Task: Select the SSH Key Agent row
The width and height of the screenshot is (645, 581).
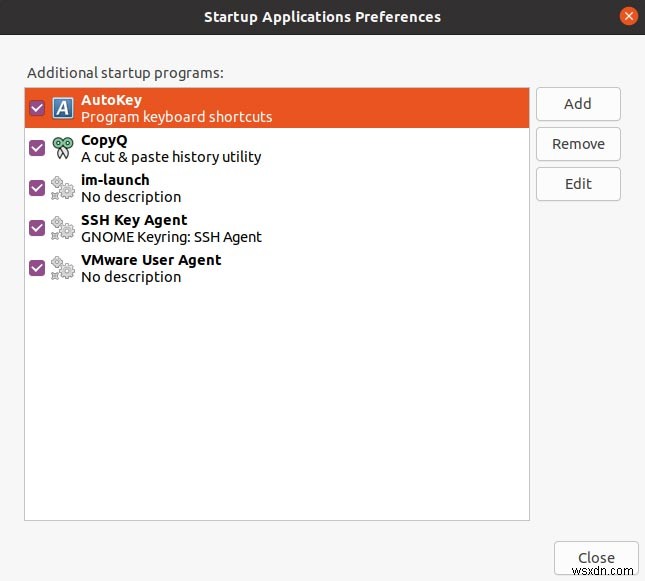Action: pyautogui.click(x=277, y=228)
